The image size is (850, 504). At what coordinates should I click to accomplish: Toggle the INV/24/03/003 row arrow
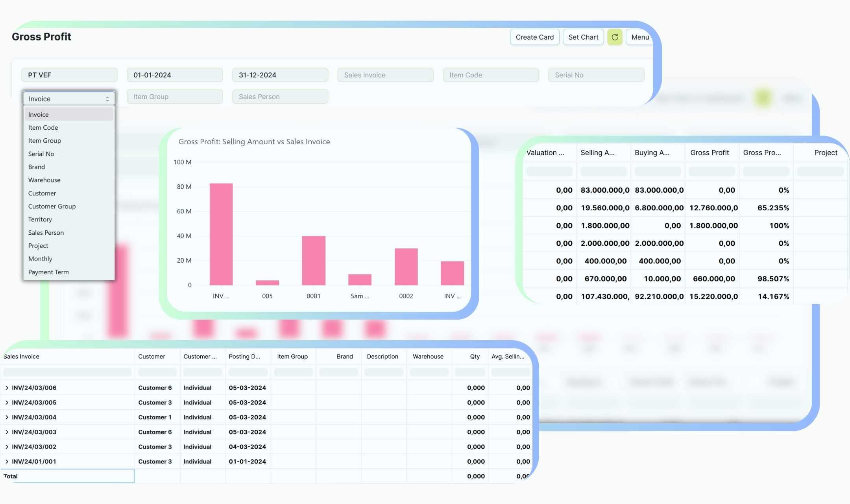(x=7, y=432)
